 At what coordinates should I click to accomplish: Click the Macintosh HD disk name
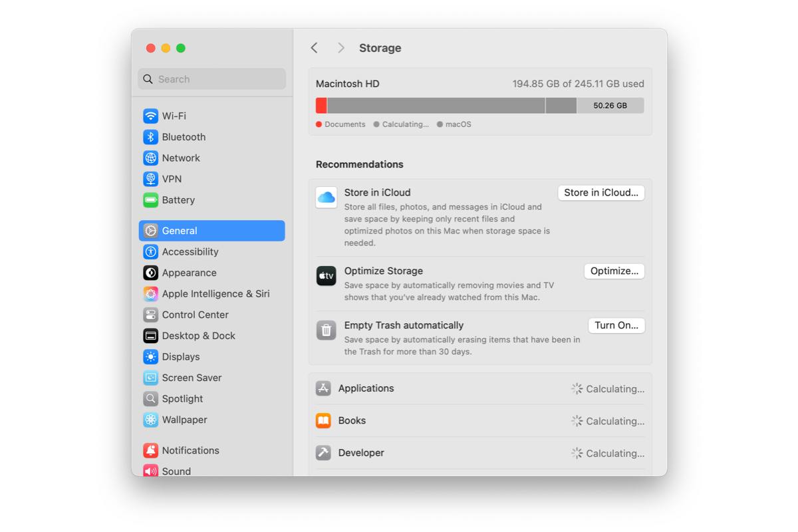point(348,84)
